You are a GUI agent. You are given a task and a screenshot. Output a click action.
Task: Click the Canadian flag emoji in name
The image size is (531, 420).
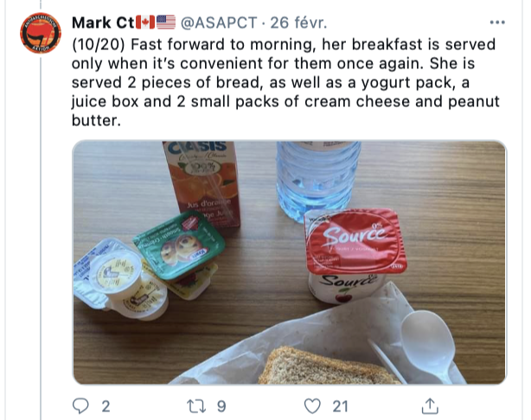[x=145, y=22]
